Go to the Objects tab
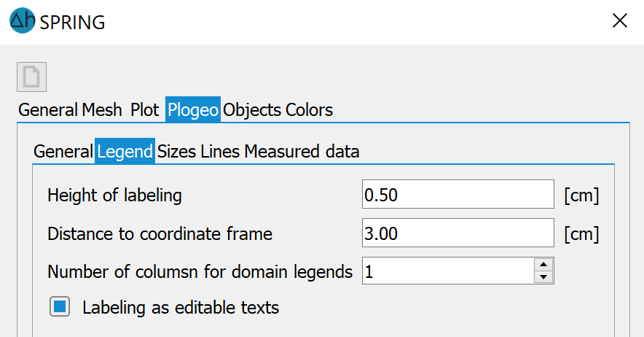Screen dimensions: 644x337 click(252, 110)
